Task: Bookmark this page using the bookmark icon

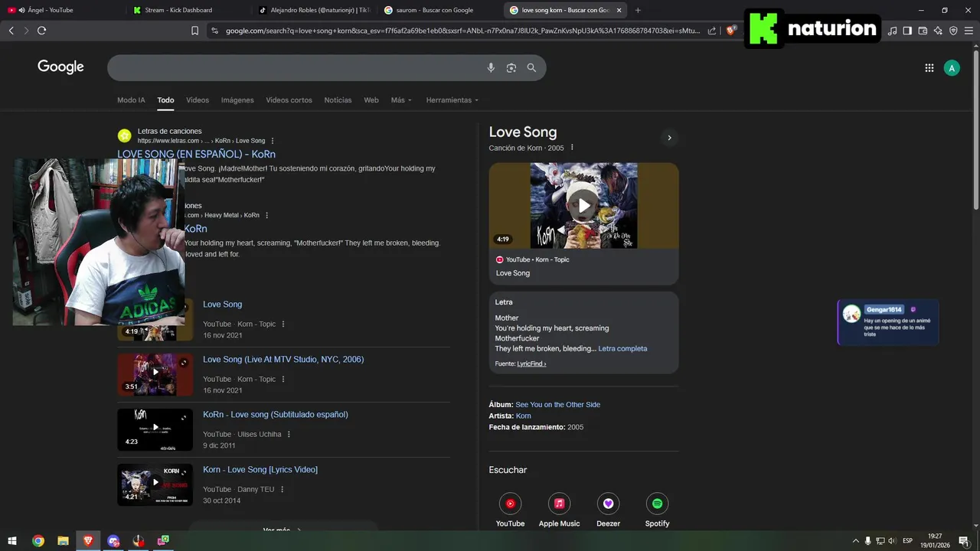Action: 195,31
